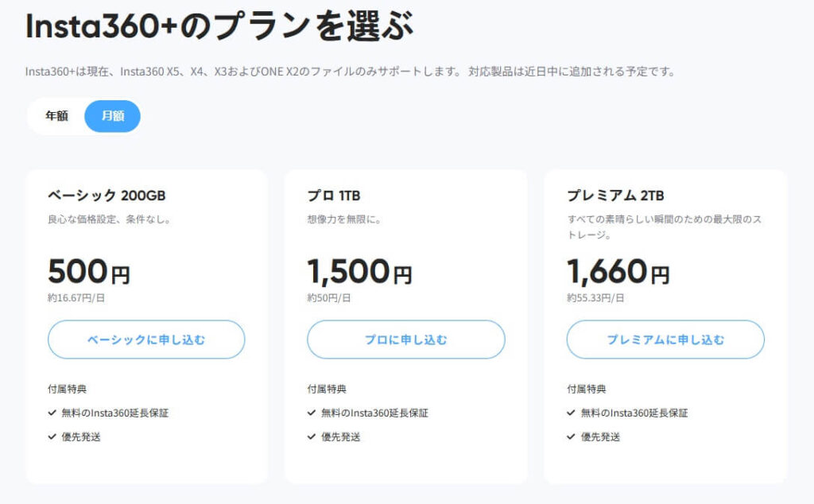The width and height of the screenshot is (814, 504).
Task: Click checkmark icon beside ベーシック 優先発送
Action: tap(52, 437)
